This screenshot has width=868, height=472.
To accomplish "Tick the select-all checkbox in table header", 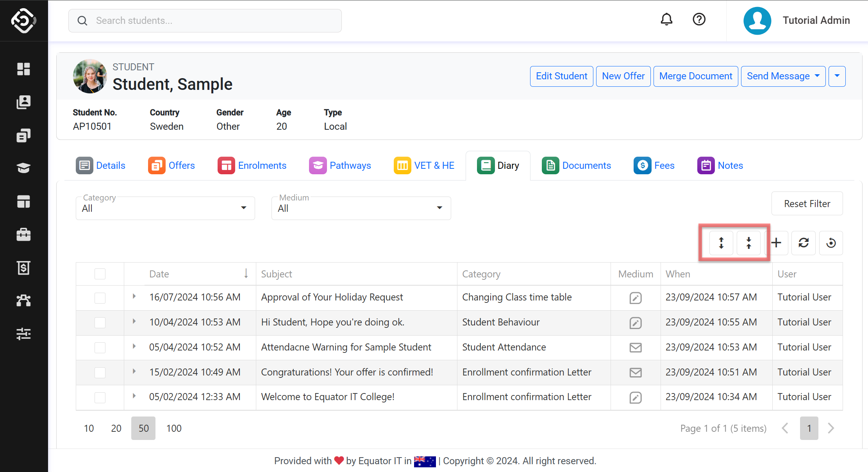I will [100, 274].
